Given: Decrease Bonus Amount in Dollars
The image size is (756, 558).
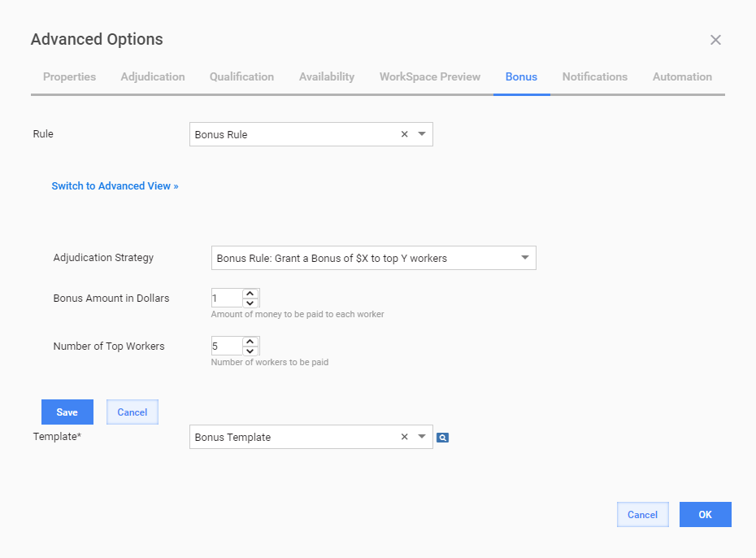Looking at the screenshot, I should tap(250, 303).
